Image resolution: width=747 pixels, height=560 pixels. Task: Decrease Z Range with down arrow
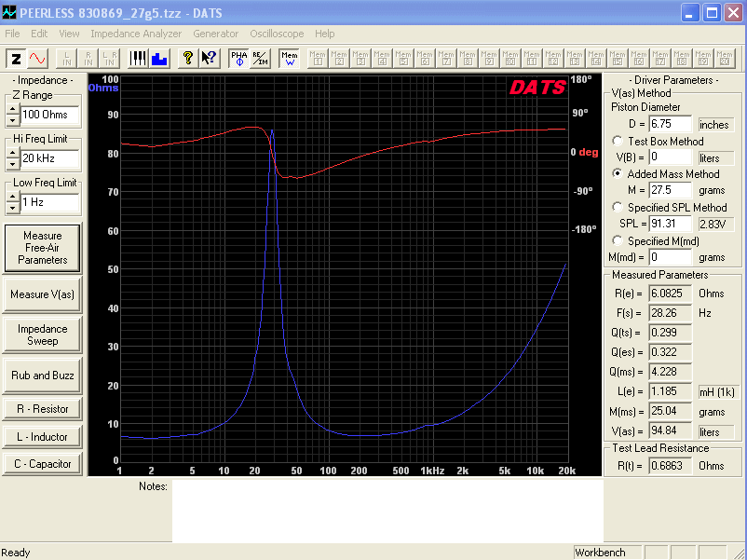[13, 120]
